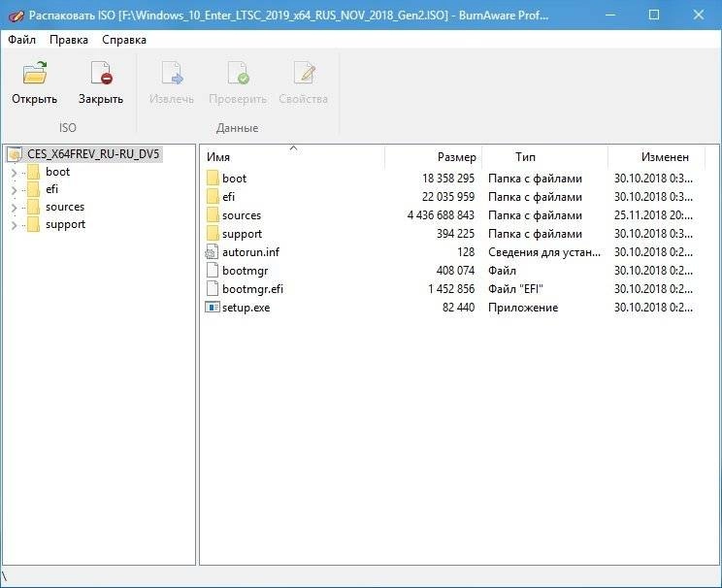Click the size value 408 074
The height and width of the screenshot is (588, 722).
click(x=455, y=271)
